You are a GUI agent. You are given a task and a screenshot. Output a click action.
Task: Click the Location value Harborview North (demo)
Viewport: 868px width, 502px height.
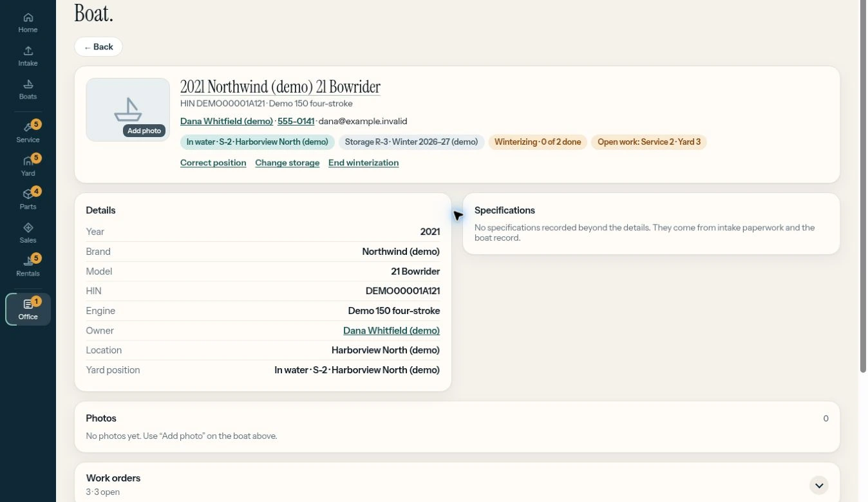[386, 351]
